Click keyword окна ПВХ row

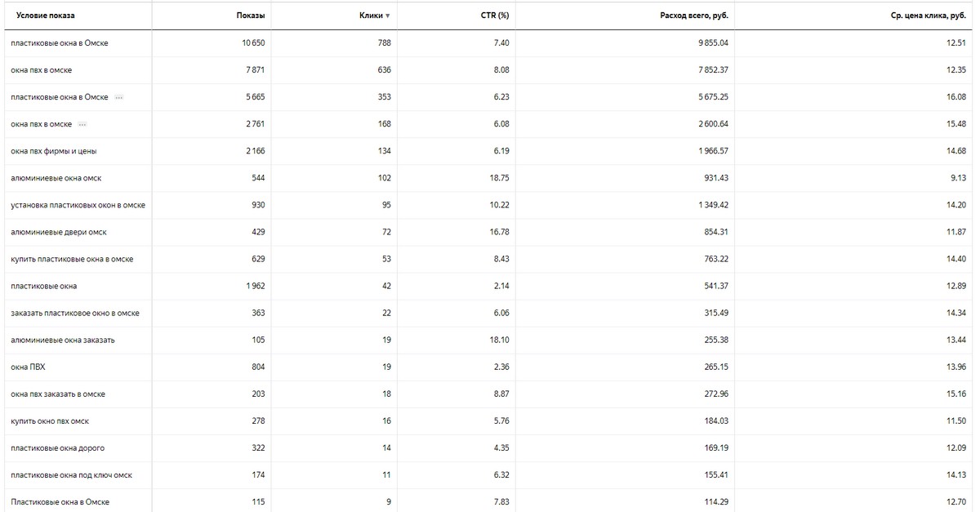tap(490, 367)
